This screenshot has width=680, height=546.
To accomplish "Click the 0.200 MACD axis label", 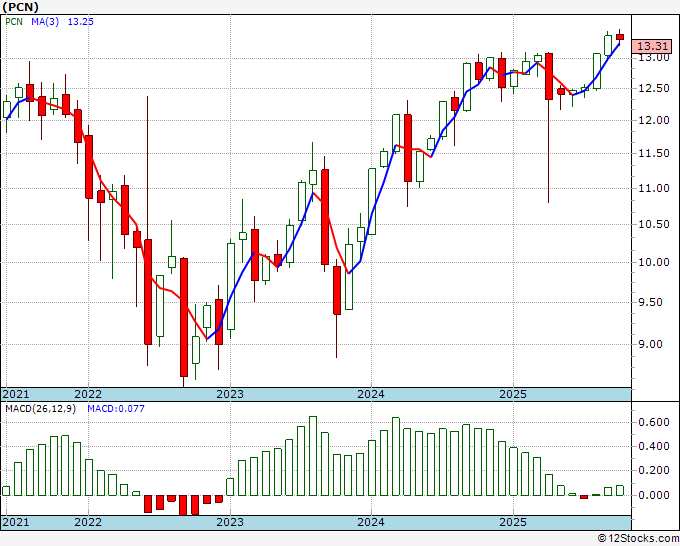I will (654, 471).
